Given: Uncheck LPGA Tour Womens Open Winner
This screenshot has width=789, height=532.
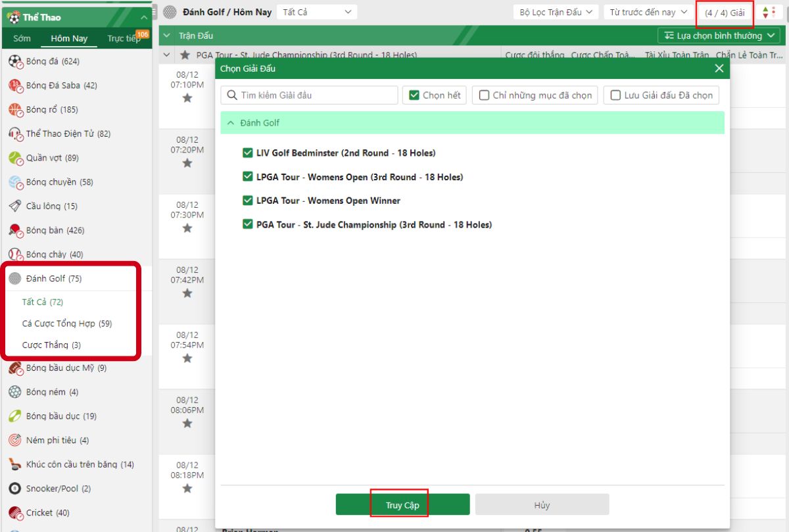Looking at the screenshot, I should click(248, 201).
